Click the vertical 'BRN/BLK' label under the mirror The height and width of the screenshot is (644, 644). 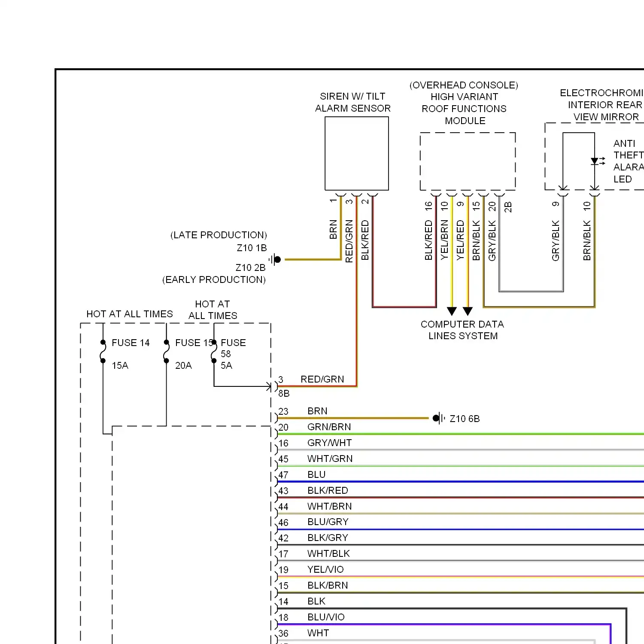(587, 240)
